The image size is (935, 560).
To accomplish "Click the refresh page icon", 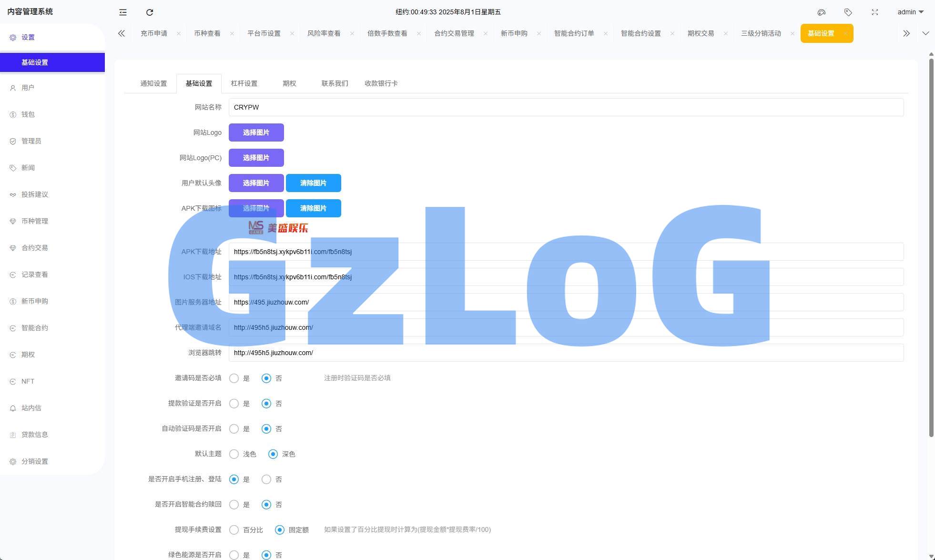I will pos(150,12).
